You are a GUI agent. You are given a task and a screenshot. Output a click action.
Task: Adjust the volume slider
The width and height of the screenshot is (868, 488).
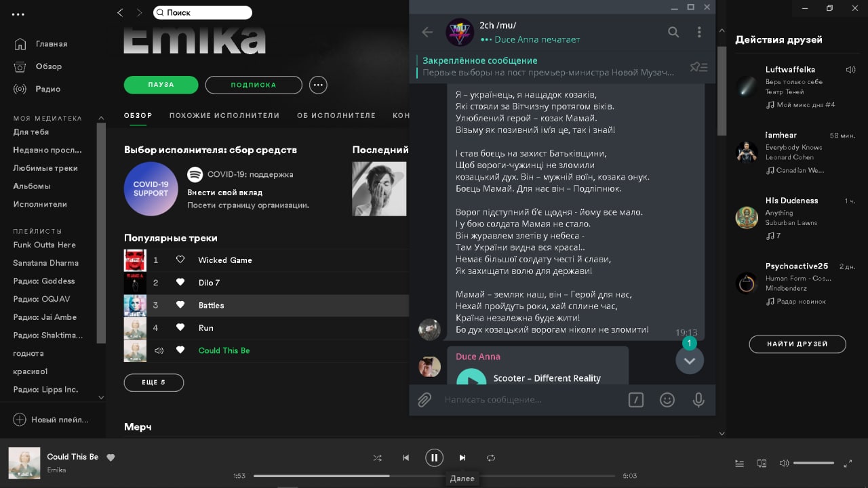pos(814,464)
